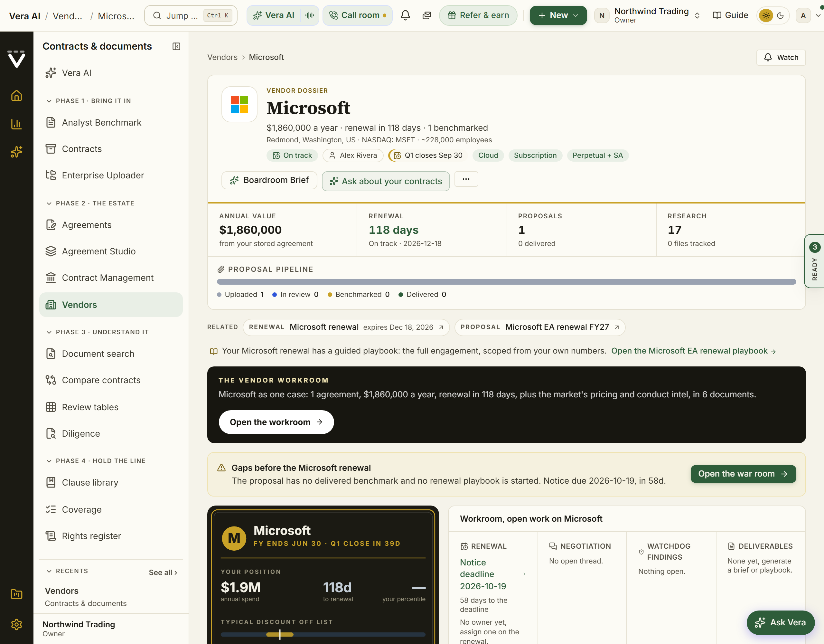Screen dimensions: 824x644
Task: Click the Q1 closes Sep 30 chip
Action: pos(428,155)
